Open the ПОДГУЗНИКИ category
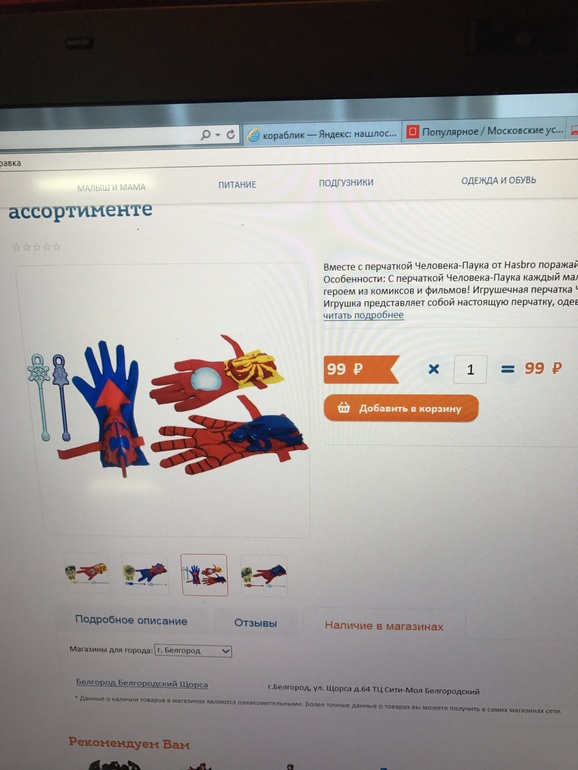Image resolution: width=578 pixels, height=770 pixels. point(346,182)
